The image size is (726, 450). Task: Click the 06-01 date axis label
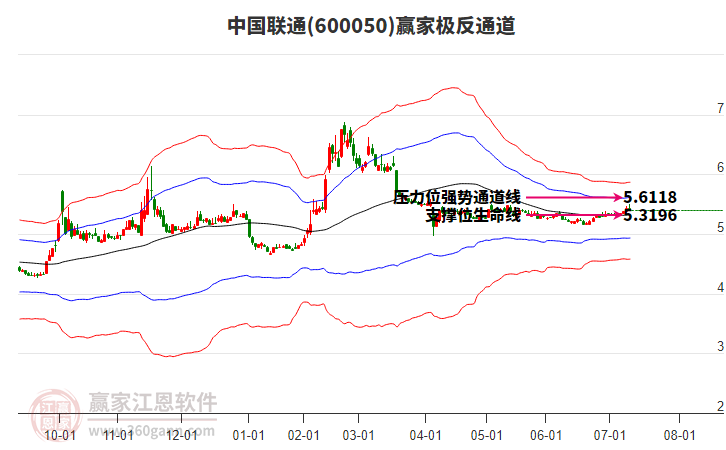point(546,435)
